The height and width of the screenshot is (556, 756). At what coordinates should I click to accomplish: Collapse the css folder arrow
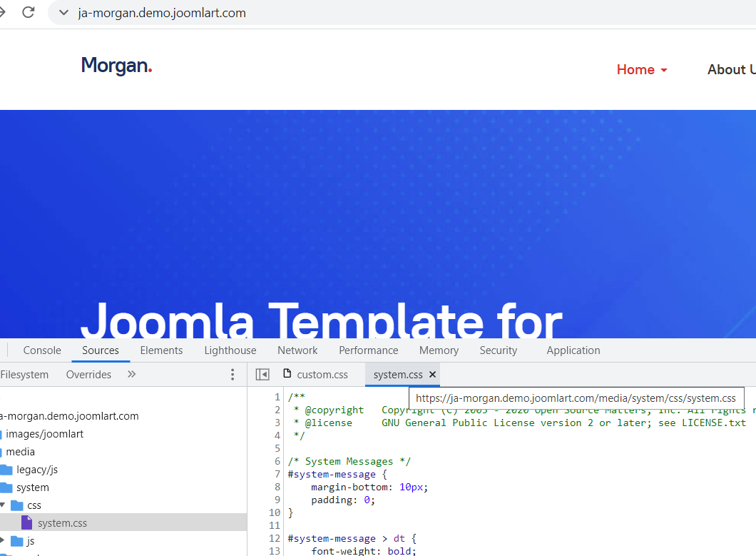pos(3,505)
